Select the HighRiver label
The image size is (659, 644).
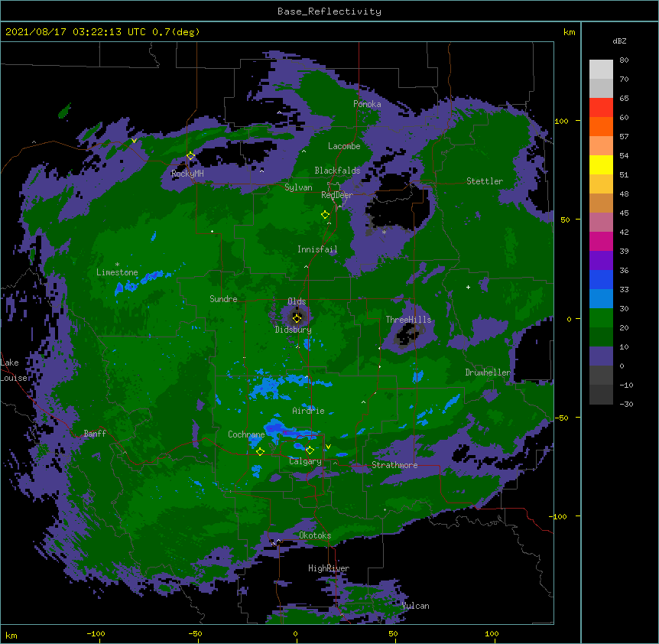point(329,568)
